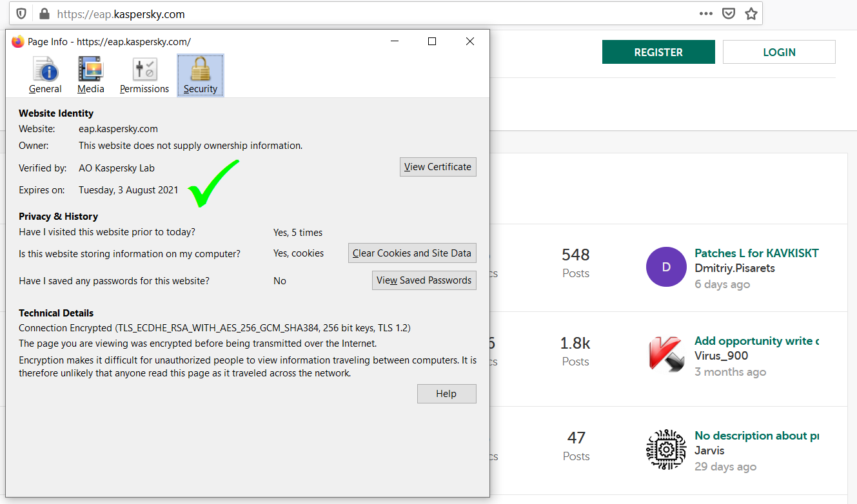Click the 'Website Identity' section heading

tap(56, 113)
